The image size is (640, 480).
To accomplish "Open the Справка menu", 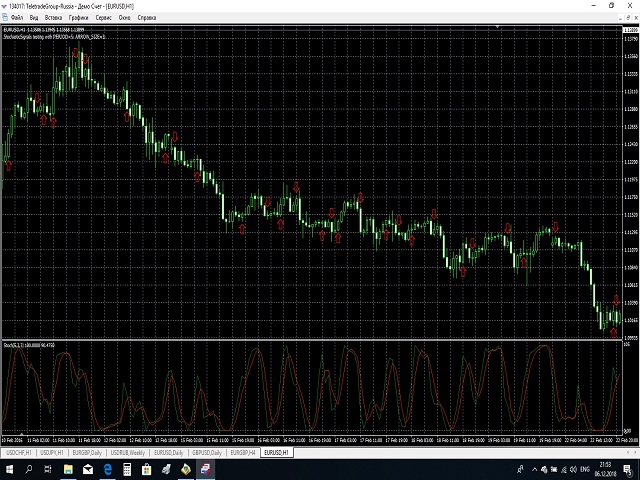I will pyautogui.click(x=147, y=18).
